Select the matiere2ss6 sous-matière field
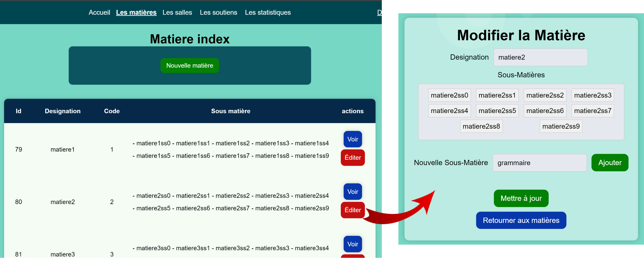 545,111
